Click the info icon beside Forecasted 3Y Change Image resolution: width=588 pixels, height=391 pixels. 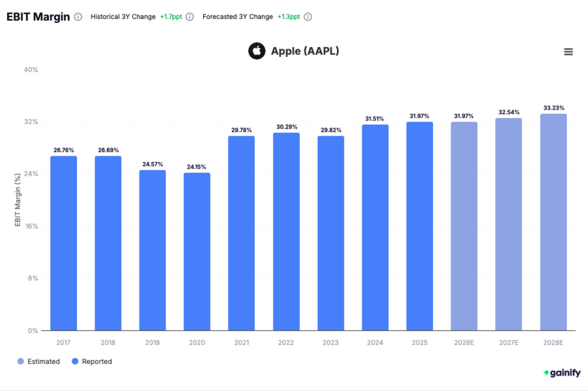(308, 17)
